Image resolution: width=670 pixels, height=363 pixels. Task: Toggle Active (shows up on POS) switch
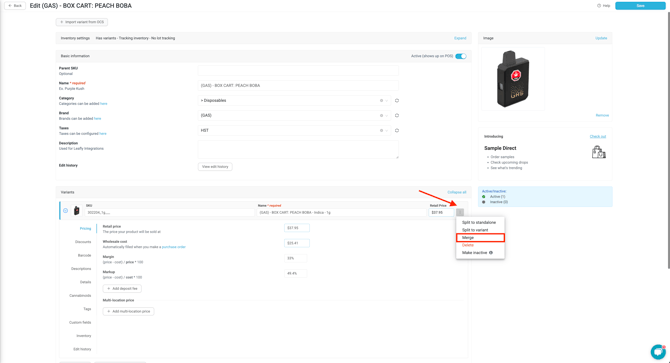pyautogui.click(x=461, y=56)
